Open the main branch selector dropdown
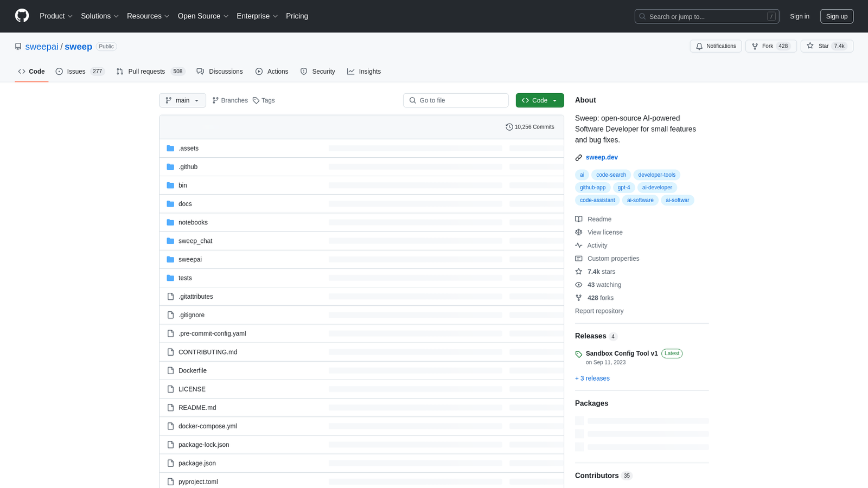The width and height of the screenshot is (868, 488). pos(182,100)
